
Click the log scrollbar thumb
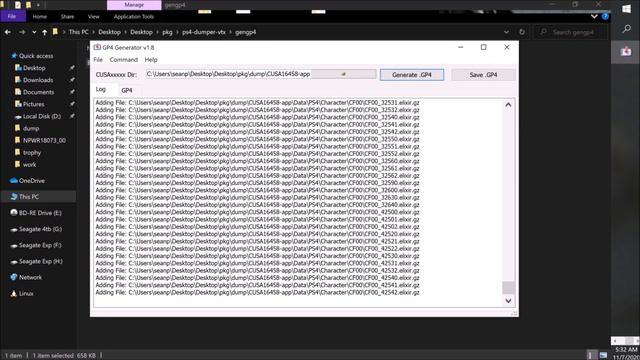click(x=508, y=287)
